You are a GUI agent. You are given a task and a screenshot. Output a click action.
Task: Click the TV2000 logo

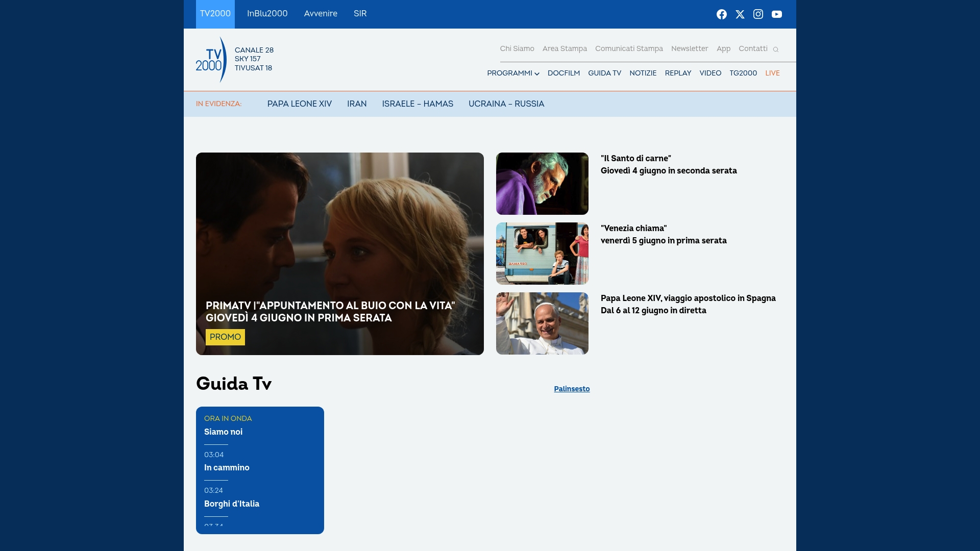(211, 60)
